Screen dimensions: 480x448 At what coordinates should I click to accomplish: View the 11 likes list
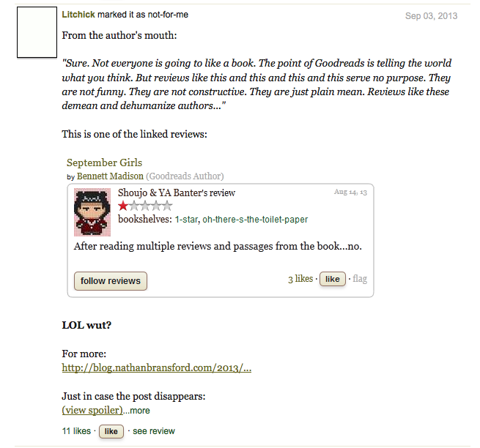pos(76,431)
